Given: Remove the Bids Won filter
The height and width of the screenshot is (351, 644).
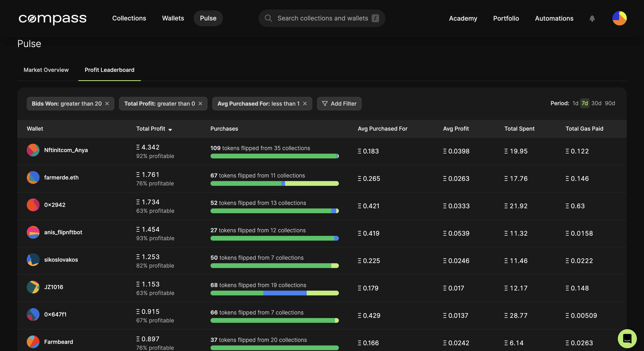Looking at the screenshot, I should pyautogui.click(x=107, y=104).
